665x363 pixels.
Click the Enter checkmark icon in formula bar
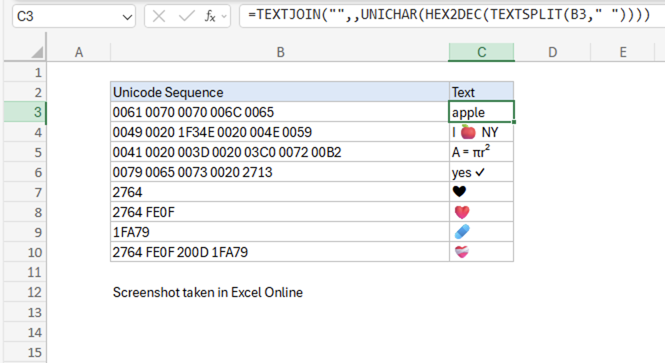pos(186,17)
